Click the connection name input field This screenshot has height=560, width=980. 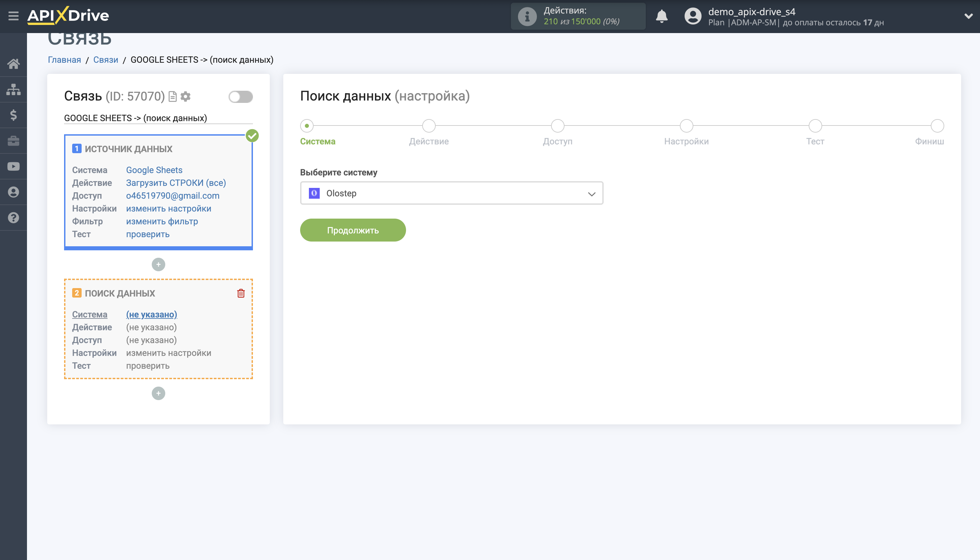(x=158, y=118)
